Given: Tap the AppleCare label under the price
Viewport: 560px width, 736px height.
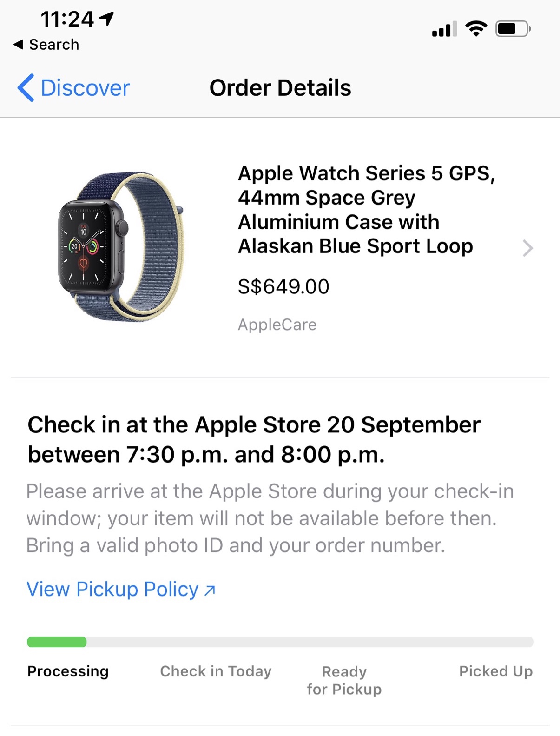Looking at the screenshot, I should pos(277,325).
